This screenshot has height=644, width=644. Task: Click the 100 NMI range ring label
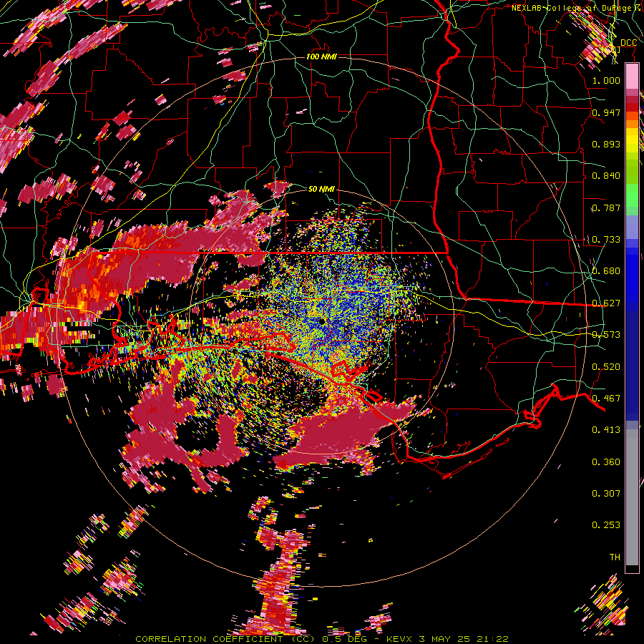(x=321, y=57)
